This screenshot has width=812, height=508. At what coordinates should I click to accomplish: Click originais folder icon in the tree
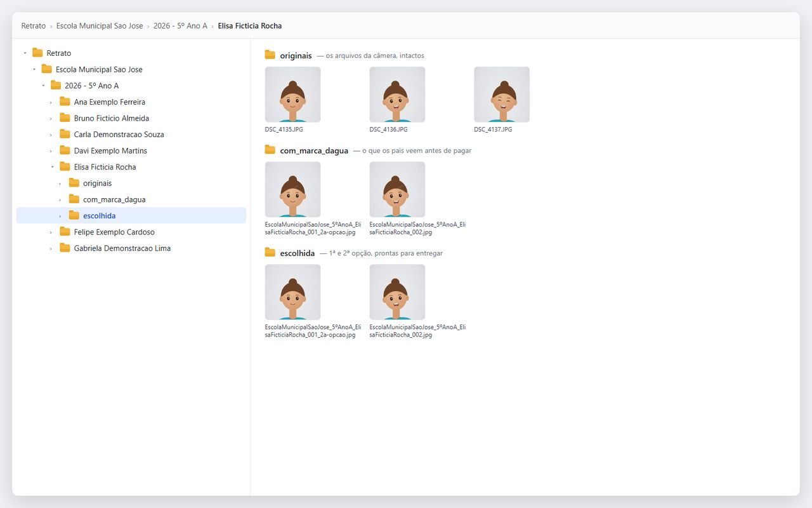(x=74, y=183)
